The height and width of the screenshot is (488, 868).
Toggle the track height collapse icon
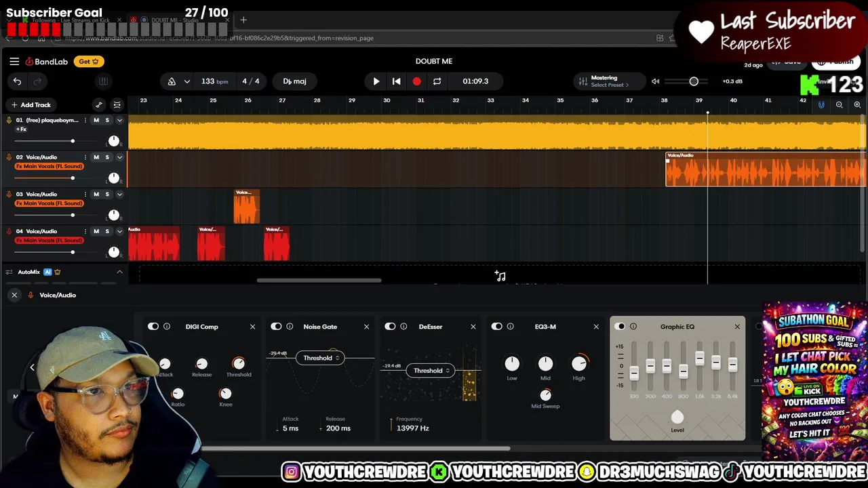(117, 105)
